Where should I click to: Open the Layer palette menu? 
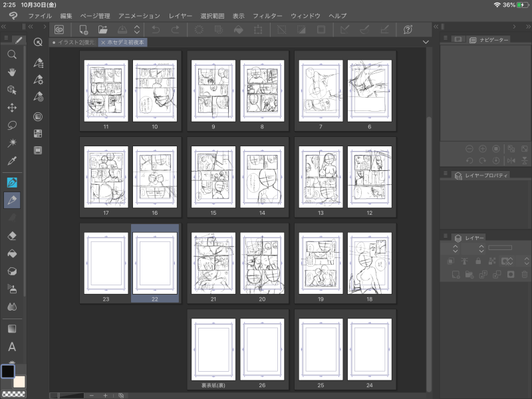(x=446, y=236)
